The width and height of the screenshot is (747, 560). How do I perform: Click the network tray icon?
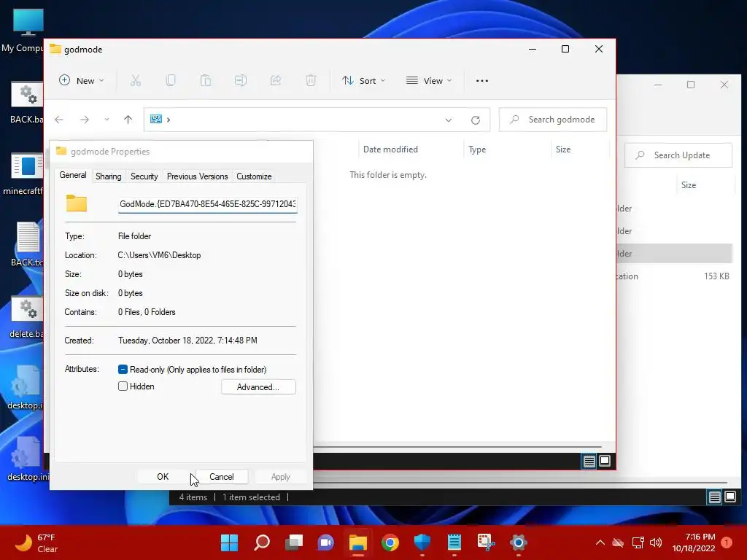tap(638, 542)
